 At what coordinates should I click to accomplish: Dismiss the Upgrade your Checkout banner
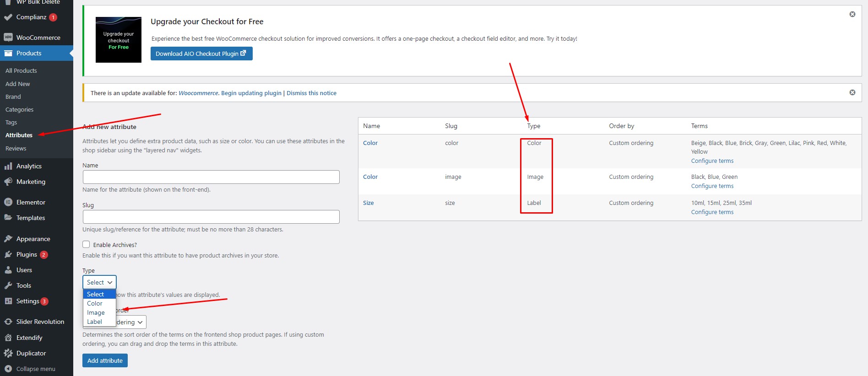(x=852, y=14)
